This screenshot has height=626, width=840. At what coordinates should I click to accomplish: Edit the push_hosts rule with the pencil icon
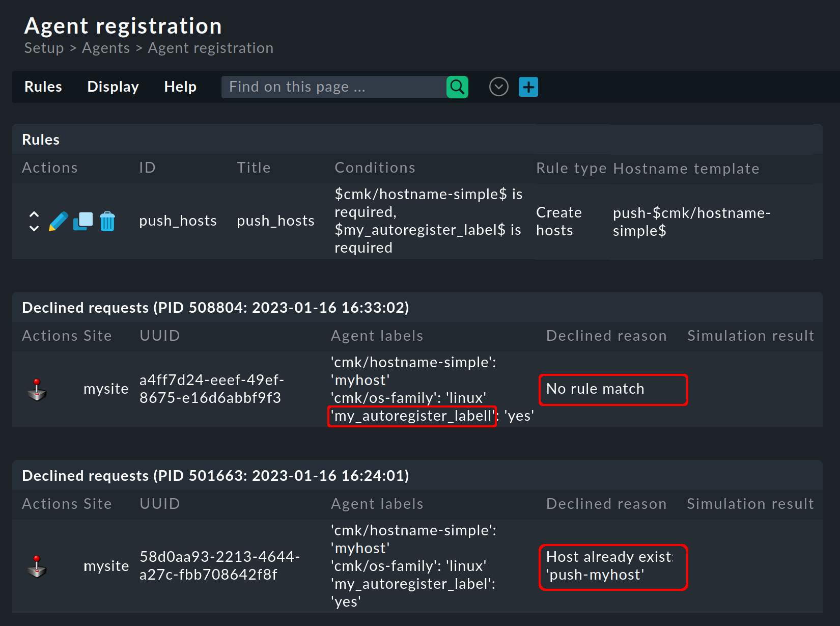pyautogui.click(x=58, y=221)
